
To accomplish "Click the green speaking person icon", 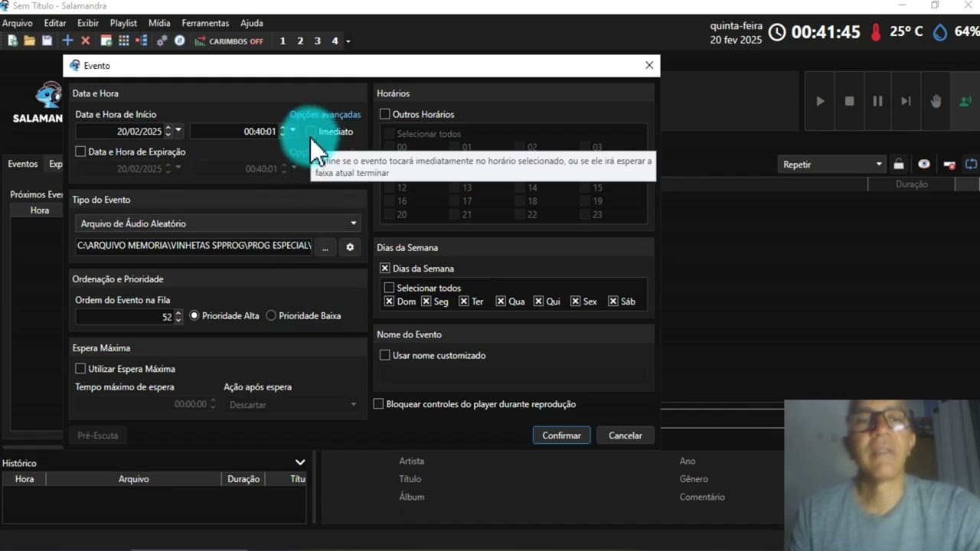I will click(965, 101).
